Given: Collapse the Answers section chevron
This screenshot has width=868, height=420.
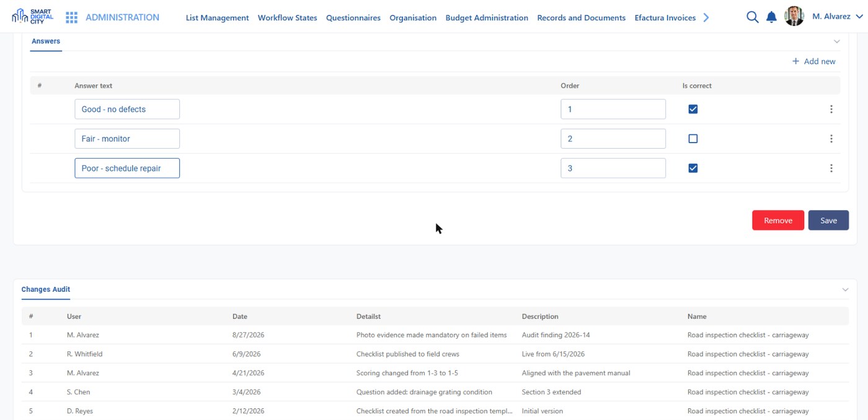Looking at the screenshot, I should click(x=836, y=42).
